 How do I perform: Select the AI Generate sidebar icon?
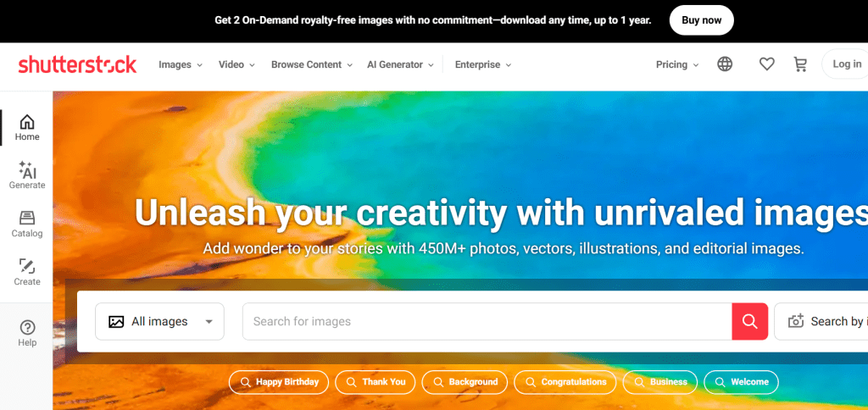click(27, 175)
